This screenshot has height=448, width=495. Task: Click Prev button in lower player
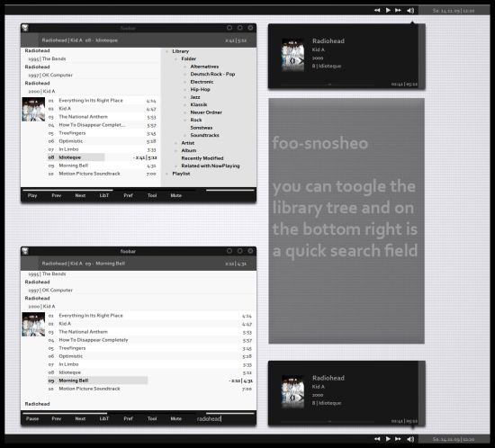click(x=56, y=418)
